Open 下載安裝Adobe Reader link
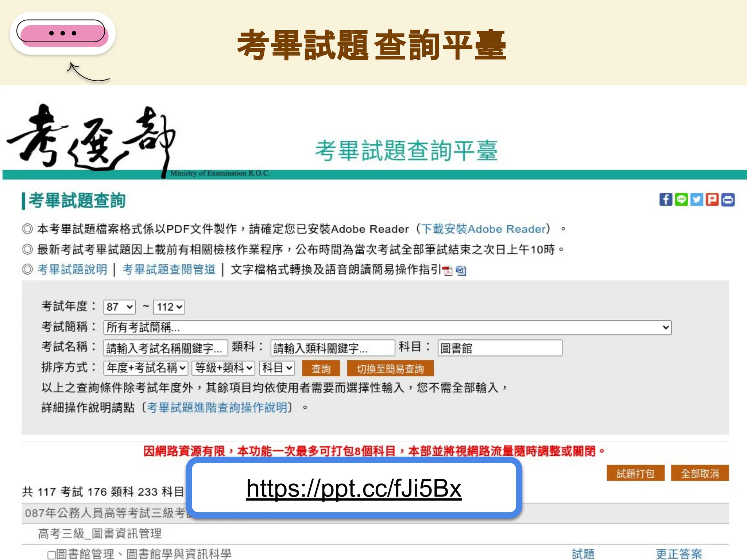 pyautogui.click(x=484, y=229)
